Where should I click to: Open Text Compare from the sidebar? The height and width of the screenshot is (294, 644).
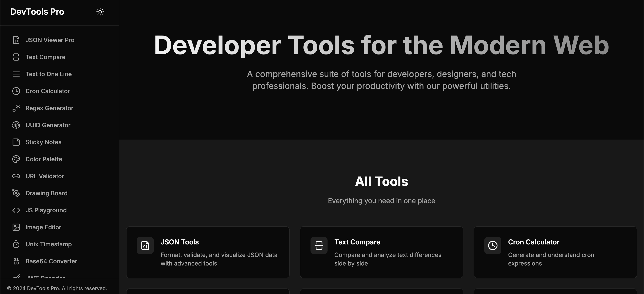pos(45,57)
